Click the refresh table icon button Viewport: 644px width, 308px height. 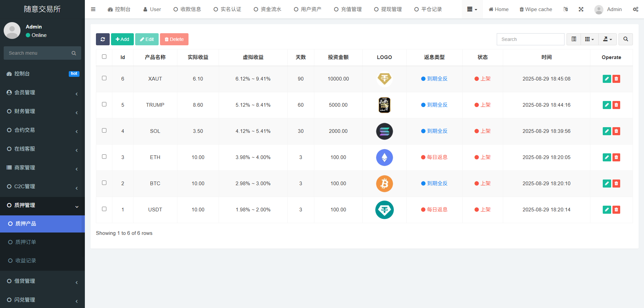(x=103, y=39)
